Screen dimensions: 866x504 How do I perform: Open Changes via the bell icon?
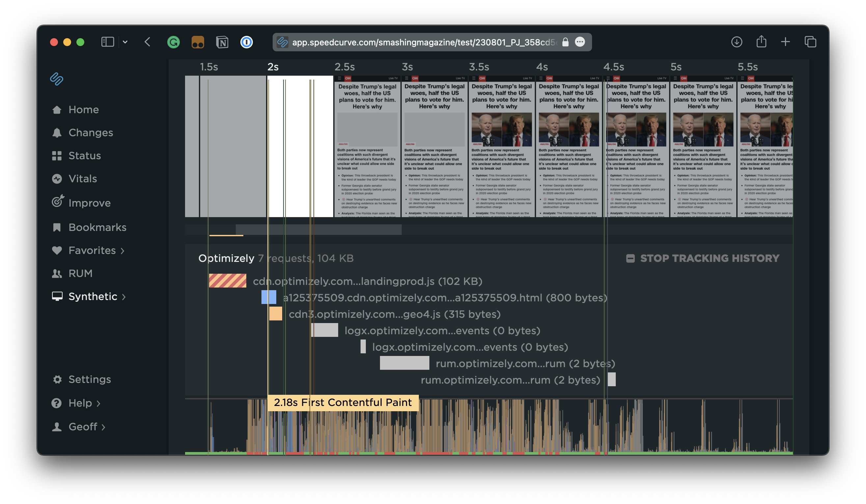[57, 133]
